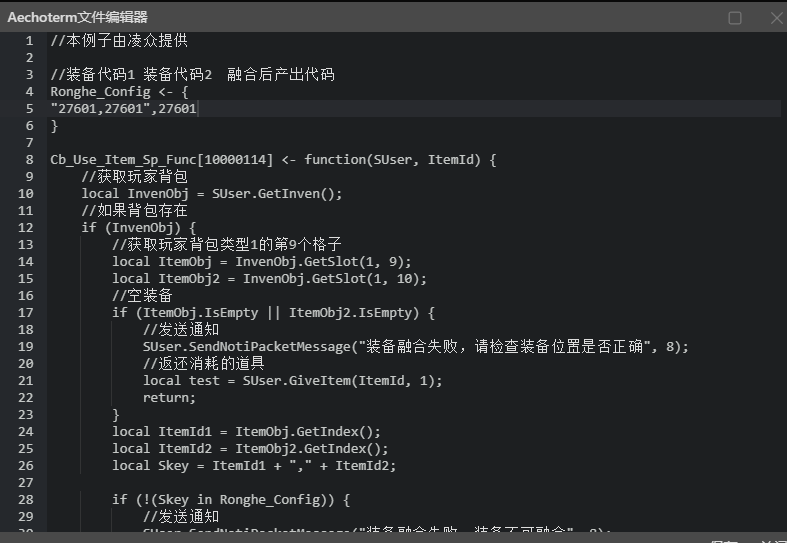
Task: Click the local Skey assignment line
Action: pos(254,465)
